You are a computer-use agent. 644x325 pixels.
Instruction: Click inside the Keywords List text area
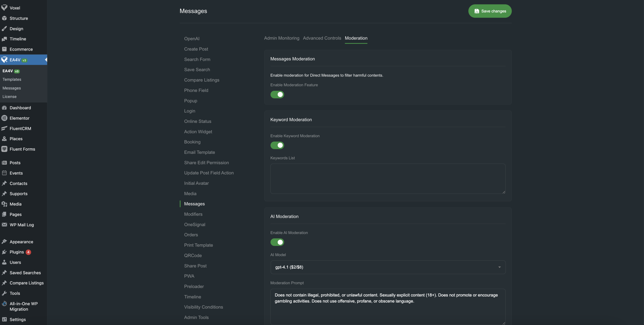click(x=388, y=179)
